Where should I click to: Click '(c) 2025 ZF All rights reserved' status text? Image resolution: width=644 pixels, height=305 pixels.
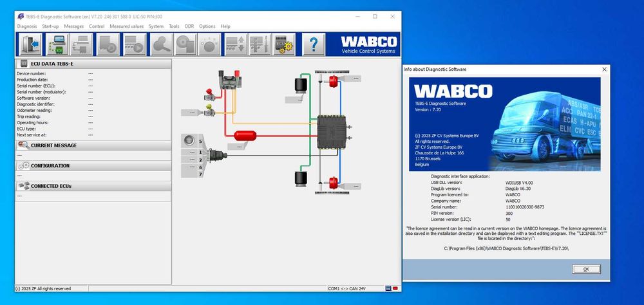pos(43,288)
